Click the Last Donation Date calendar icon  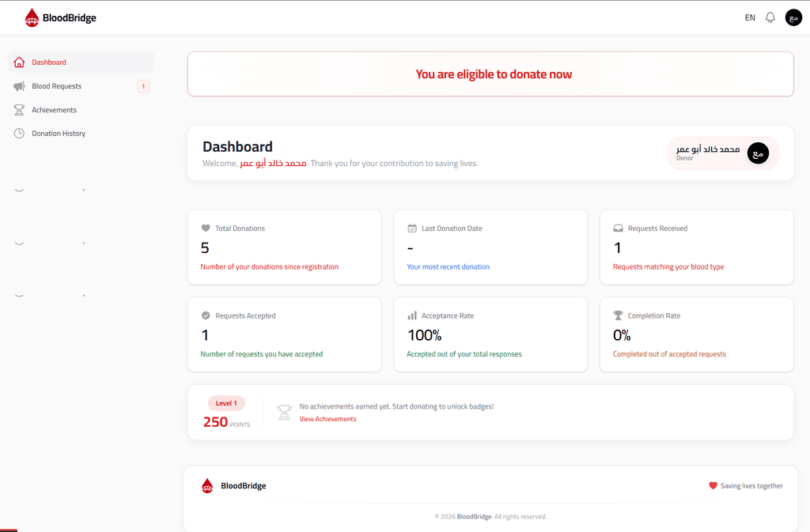(412, 228)
